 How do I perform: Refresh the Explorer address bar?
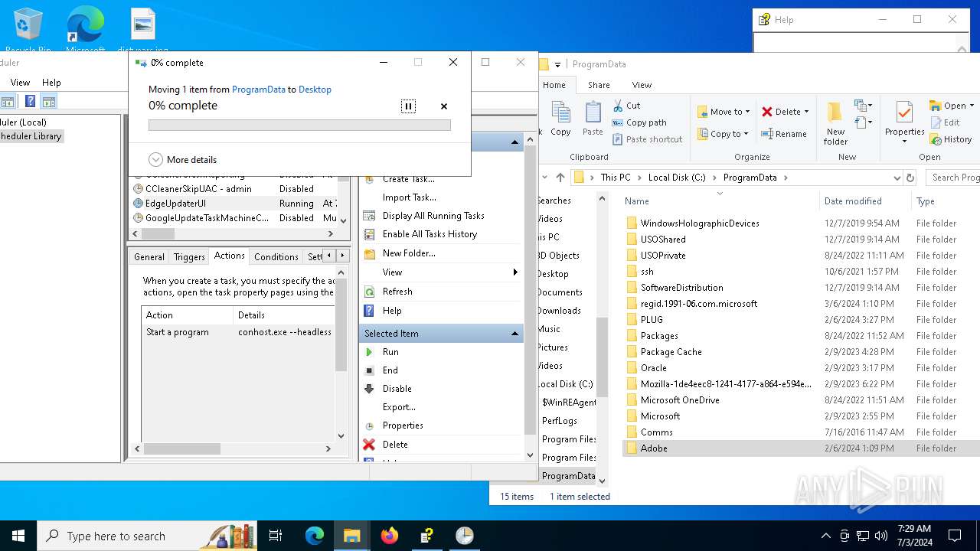[x=910, y=178]
